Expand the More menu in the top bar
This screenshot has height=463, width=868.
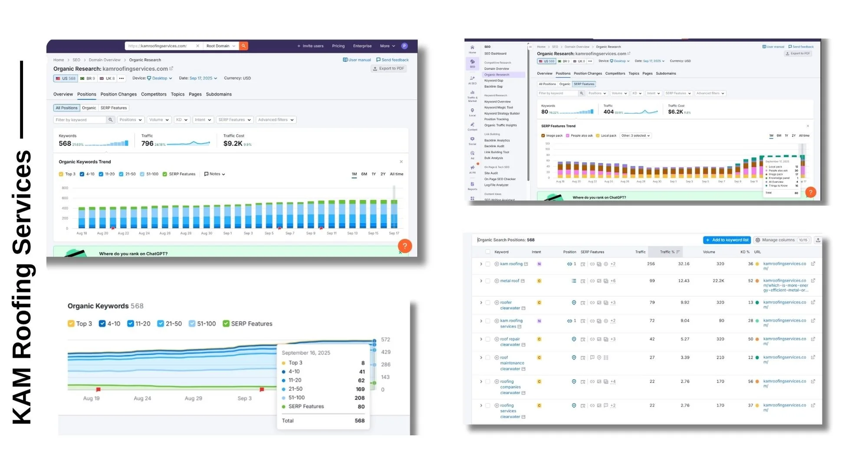[388, 46]
